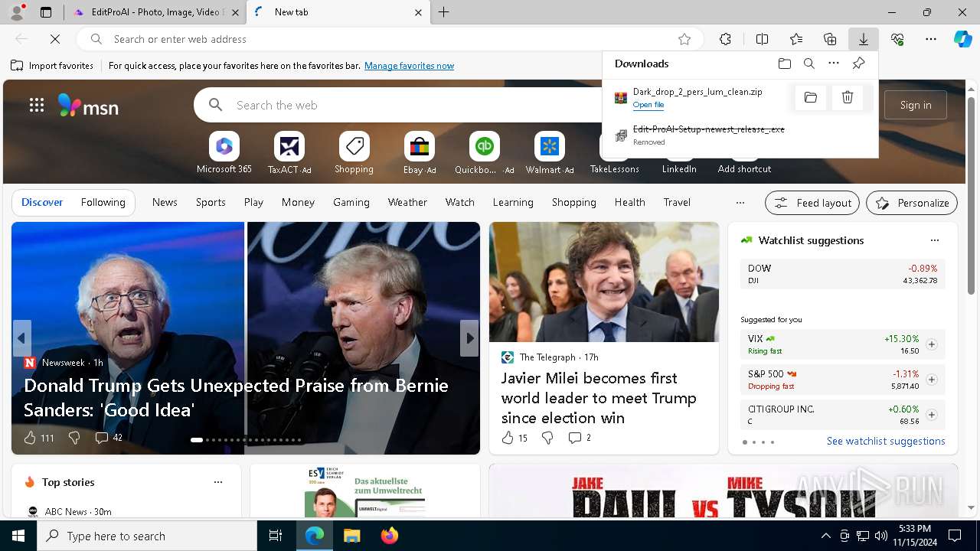Open Top stories options menu

218,482
